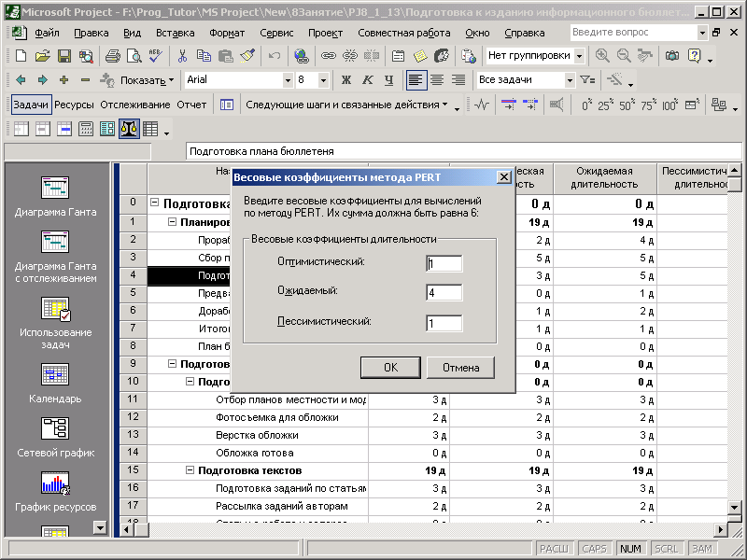Open the Файл menu
The width and height of the screenshot is (747, 560).
click(x=47, y=33)
